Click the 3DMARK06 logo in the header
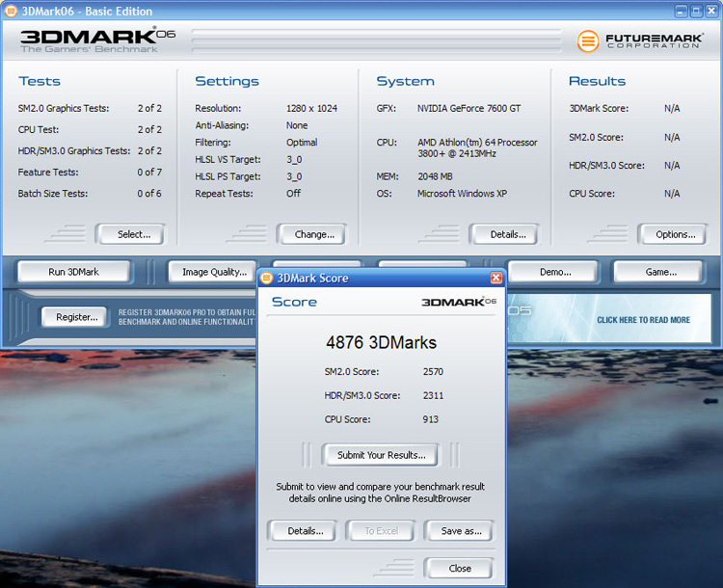 [x=97, y=40]
